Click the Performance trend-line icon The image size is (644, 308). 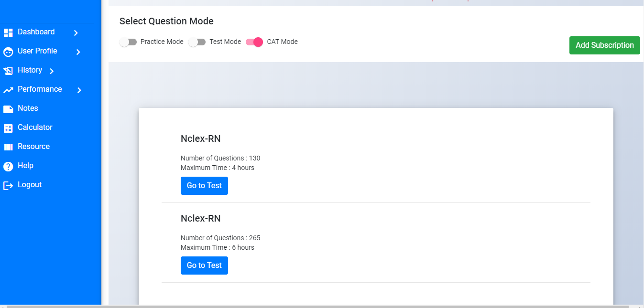click(8, 90)
